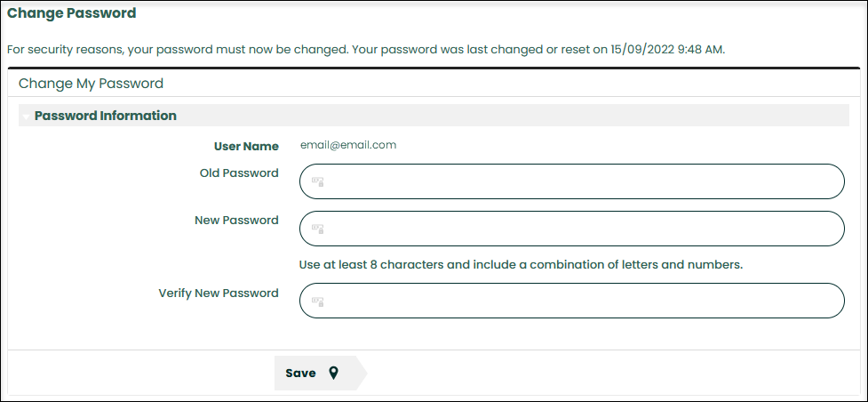The width and height of the screenshot is (868, 402).
Task: Click the key icon in Old Password field
Action: coord(317,181)
